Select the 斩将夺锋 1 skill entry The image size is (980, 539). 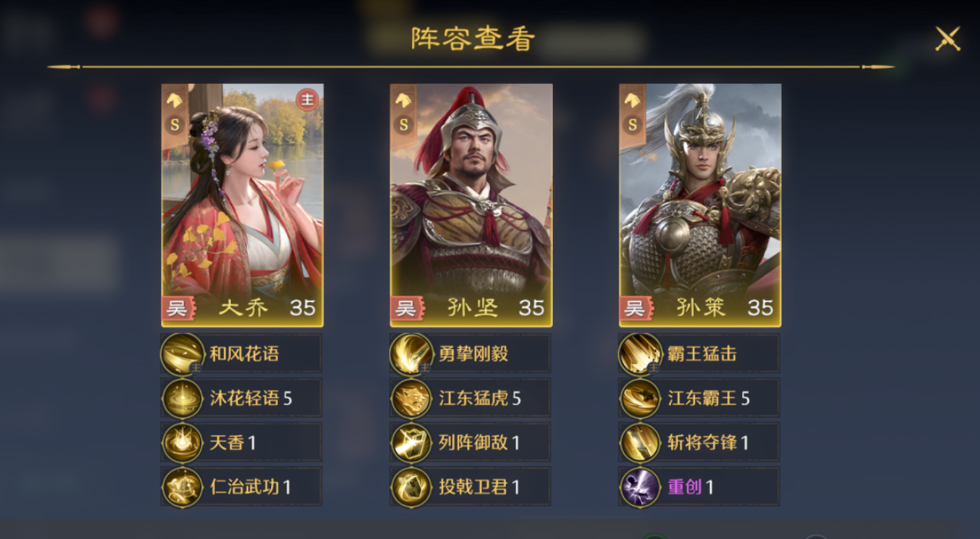pos(700,443)
